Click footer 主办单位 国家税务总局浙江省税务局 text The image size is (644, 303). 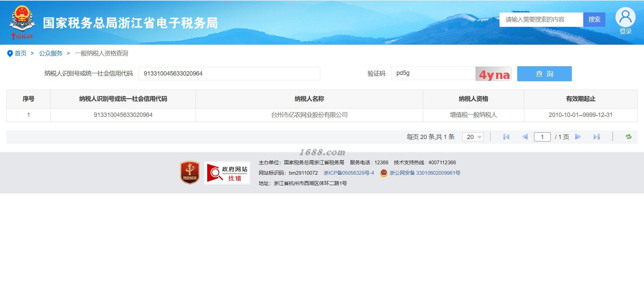pyautogui.click(x=301, y=163)
